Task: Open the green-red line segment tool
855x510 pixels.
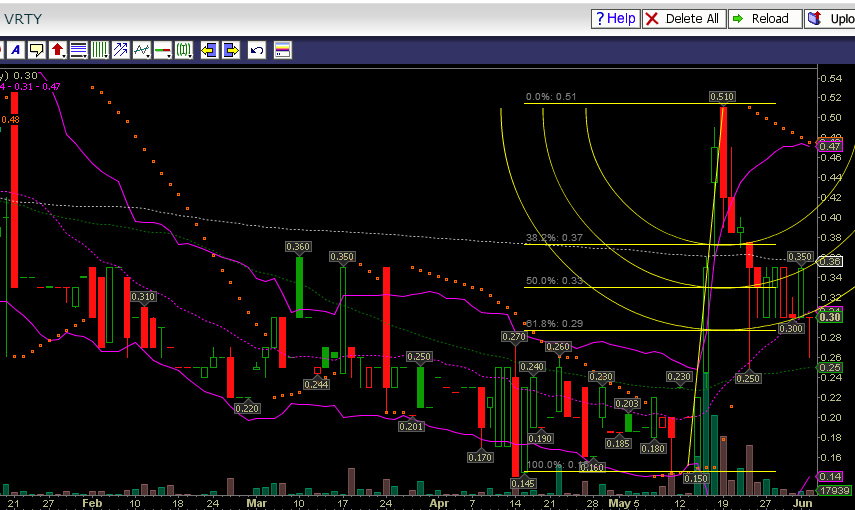Action: point(162,50)
